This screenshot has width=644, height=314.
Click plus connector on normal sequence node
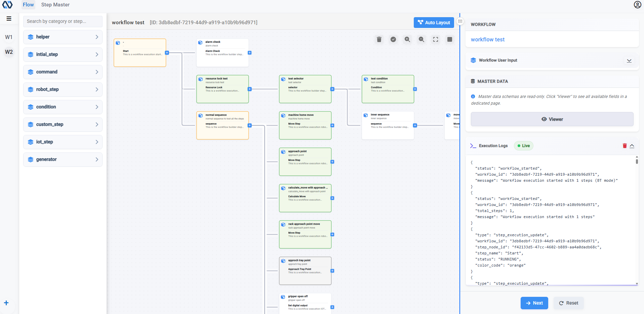(250, 126)
